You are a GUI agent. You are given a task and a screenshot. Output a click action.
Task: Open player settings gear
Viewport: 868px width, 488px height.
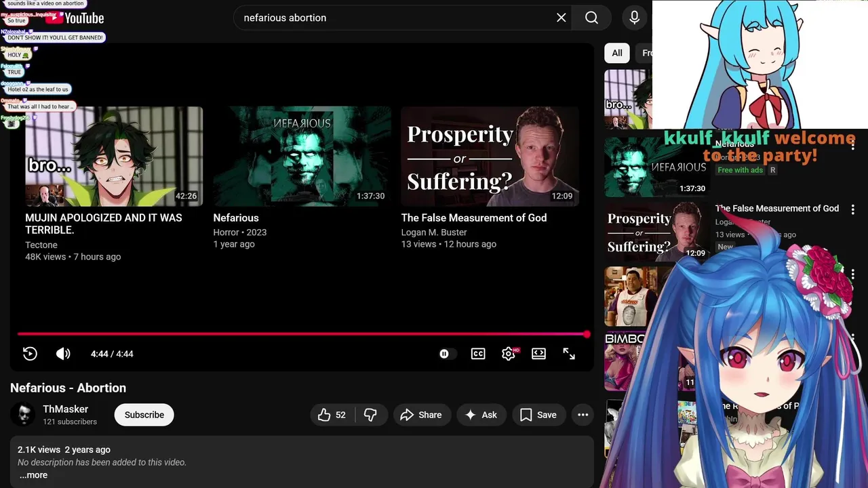[509, 354]
